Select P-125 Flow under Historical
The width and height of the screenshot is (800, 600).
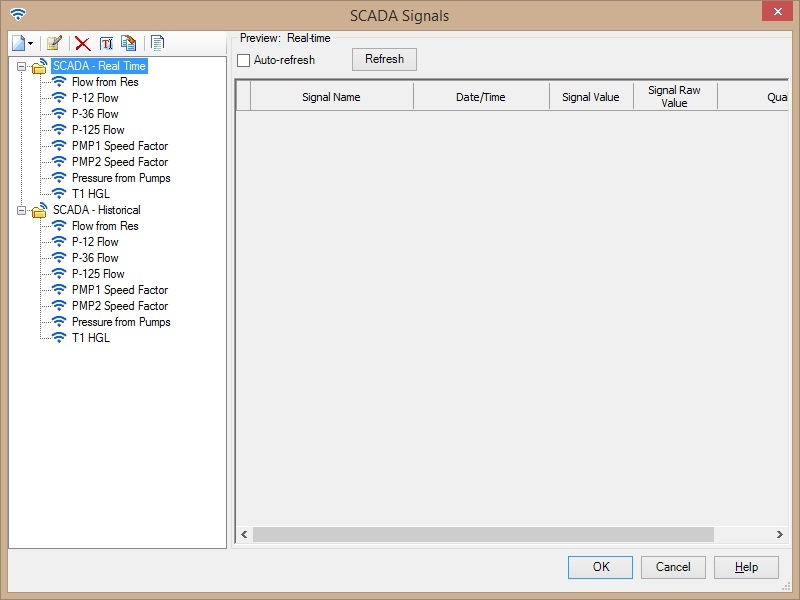click(x=98, y=273)
